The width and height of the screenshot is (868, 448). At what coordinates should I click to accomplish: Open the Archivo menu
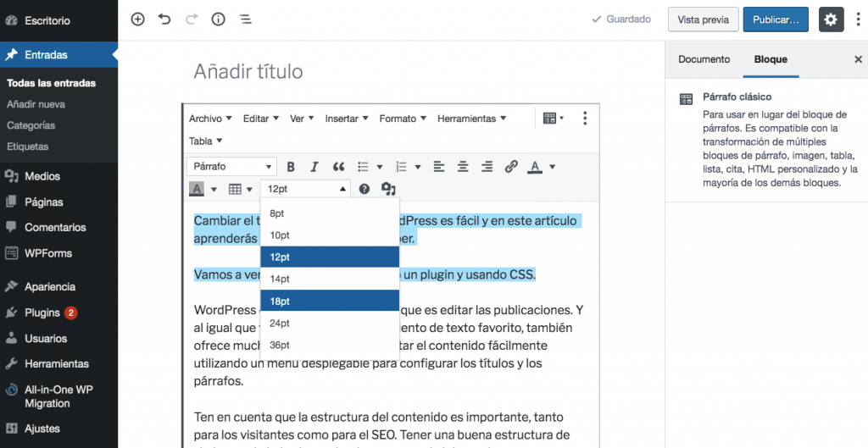tap(210, 119)
